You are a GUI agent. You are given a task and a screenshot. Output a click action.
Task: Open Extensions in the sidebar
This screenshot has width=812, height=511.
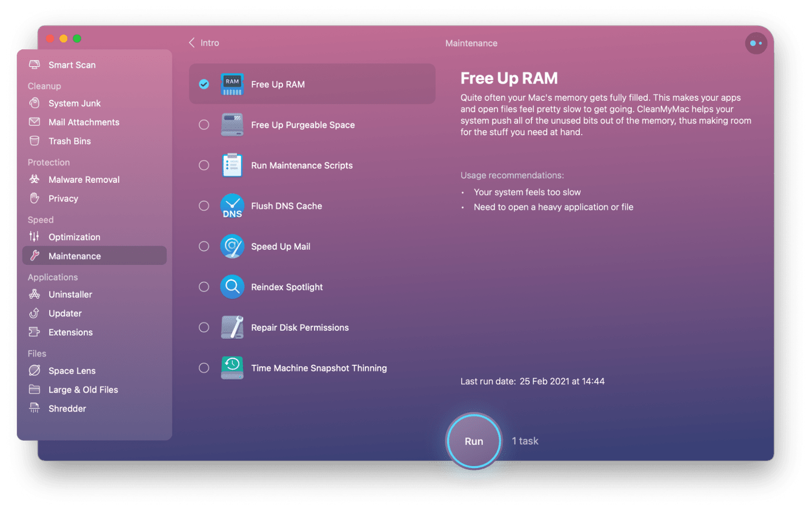click(95, 332)
